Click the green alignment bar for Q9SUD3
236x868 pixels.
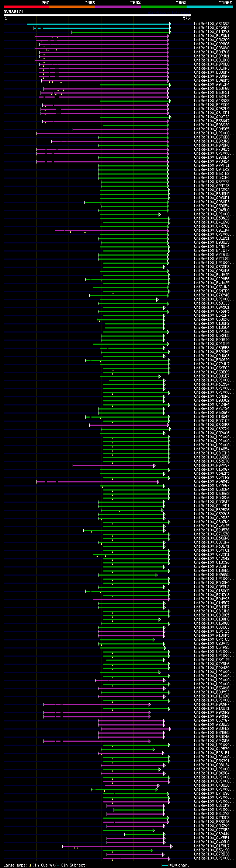pos(126,202)
